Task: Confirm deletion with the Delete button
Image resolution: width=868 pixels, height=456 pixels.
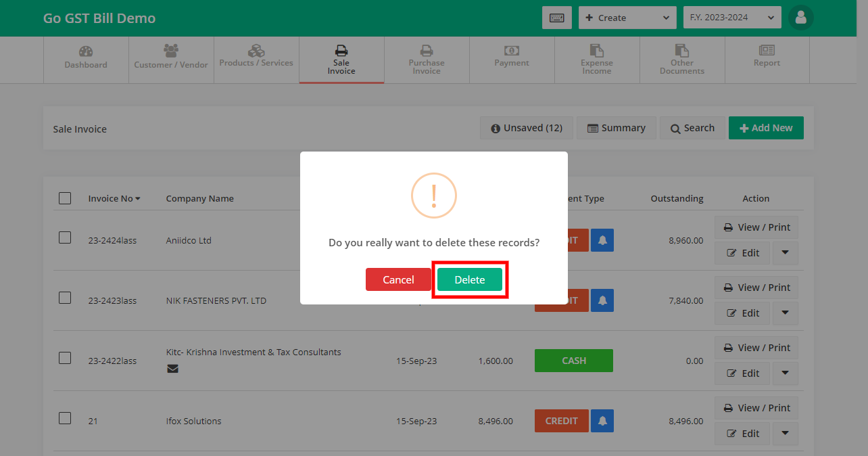Action: [x=470, y=279]
